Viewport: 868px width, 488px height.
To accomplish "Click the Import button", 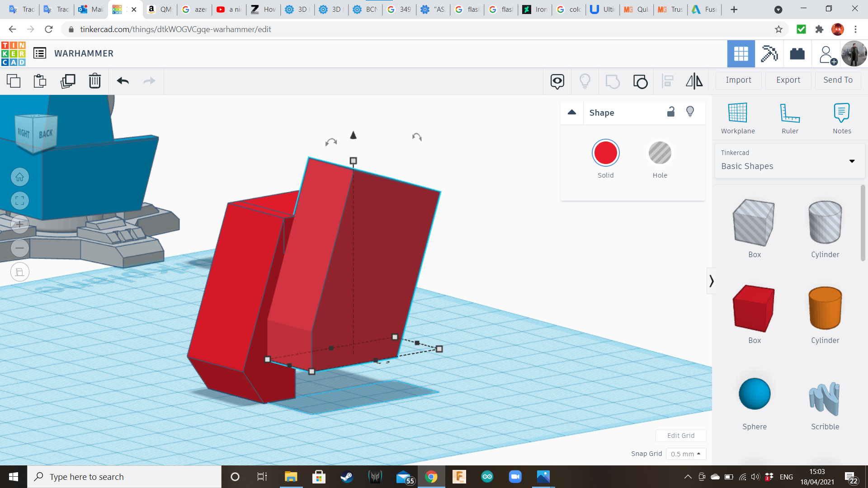I will point(738,80).
